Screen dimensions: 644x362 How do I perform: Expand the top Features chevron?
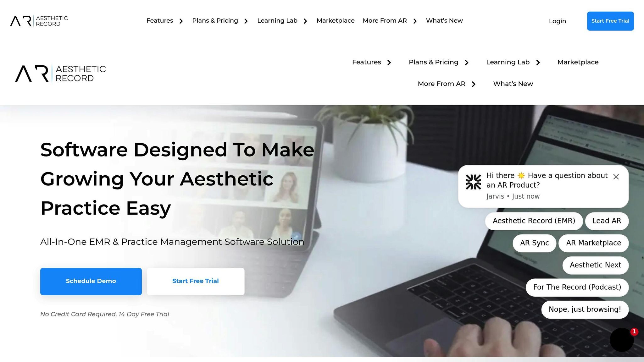(x=181, y=21)
